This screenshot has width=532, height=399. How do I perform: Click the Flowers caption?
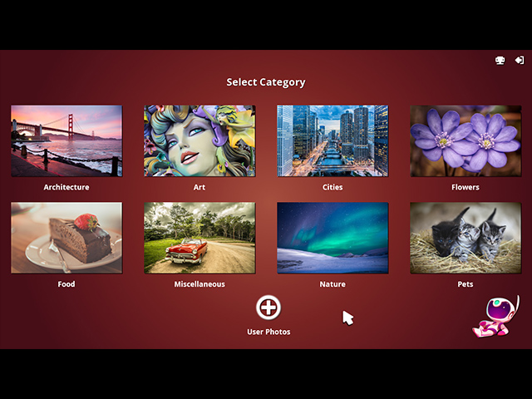[x=465, y=187]
